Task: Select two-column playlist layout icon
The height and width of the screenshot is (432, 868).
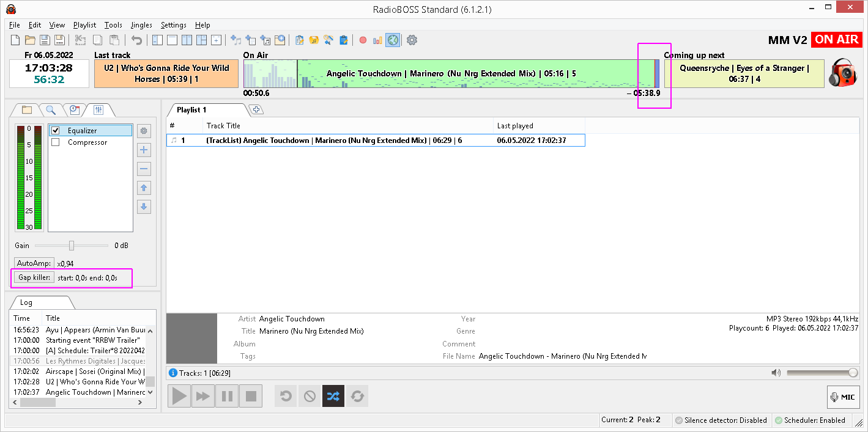Action: tap(187, 40)
